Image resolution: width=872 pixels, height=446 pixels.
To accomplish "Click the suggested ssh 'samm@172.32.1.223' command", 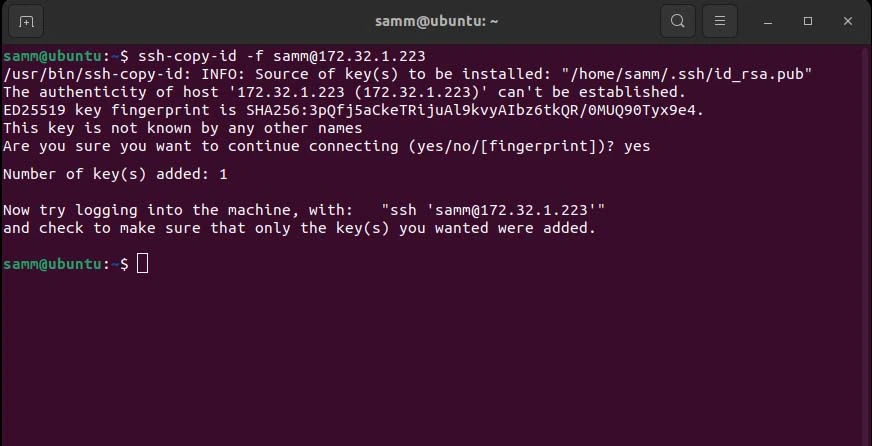I will [x=493, y=210].
